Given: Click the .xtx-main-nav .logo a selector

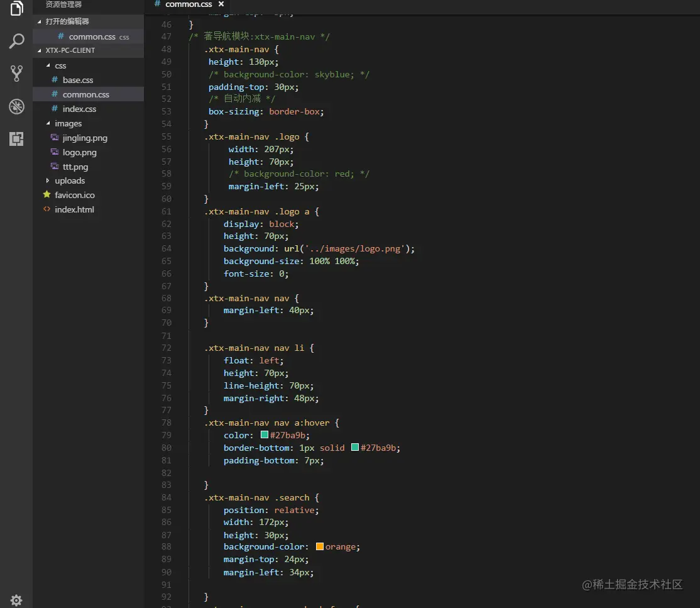Looking at the screenshot, I should [257, 212].
